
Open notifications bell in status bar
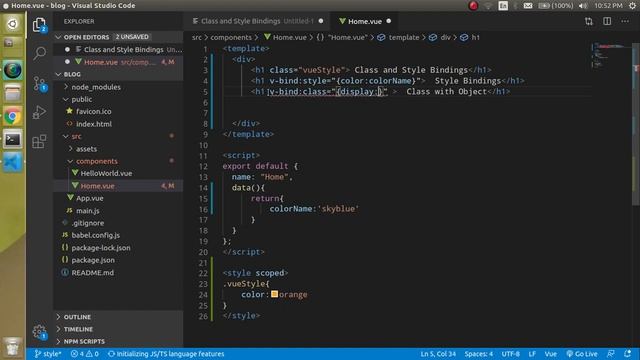[627, 354]
